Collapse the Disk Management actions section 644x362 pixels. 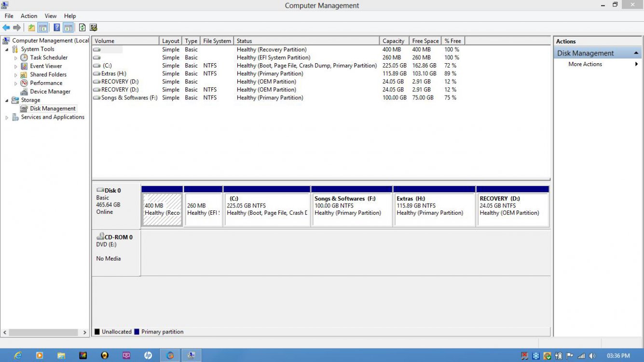pos(636,53)
